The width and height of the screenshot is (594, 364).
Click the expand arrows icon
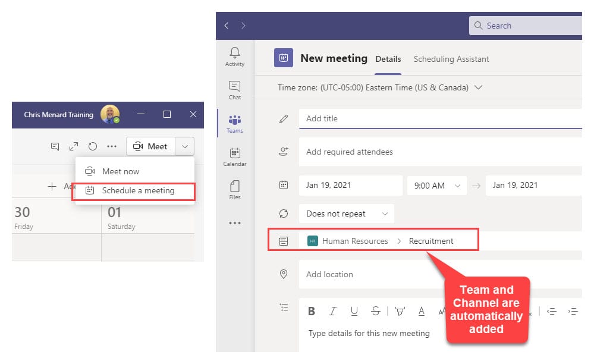(74, 146)
